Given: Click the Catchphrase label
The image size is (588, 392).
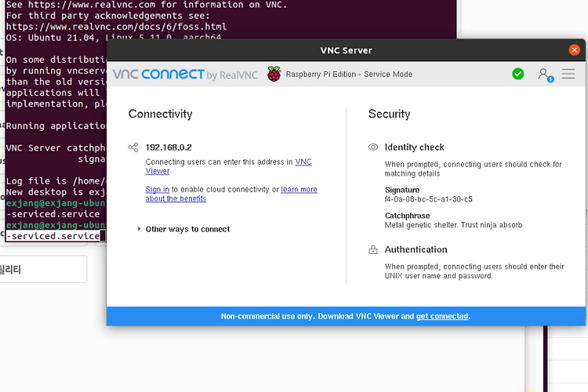Looking at the screenshot, I should coord(407,216).
